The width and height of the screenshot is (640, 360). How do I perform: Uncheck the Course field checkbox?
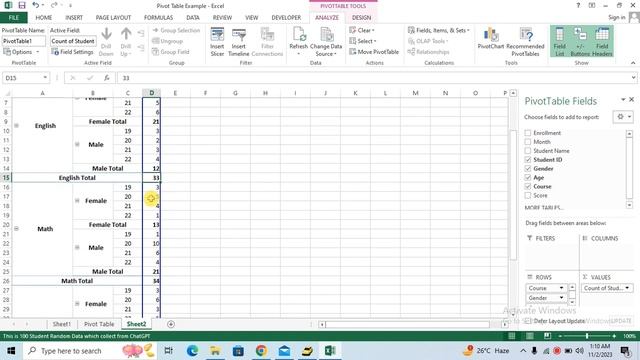pos(528,187)
